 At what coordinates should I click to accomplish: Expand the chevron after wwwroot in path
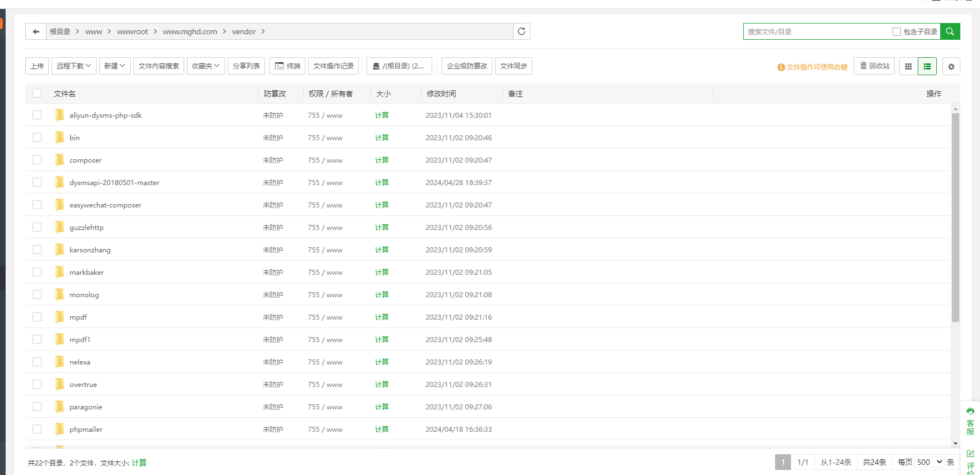[x=155, y=31]
